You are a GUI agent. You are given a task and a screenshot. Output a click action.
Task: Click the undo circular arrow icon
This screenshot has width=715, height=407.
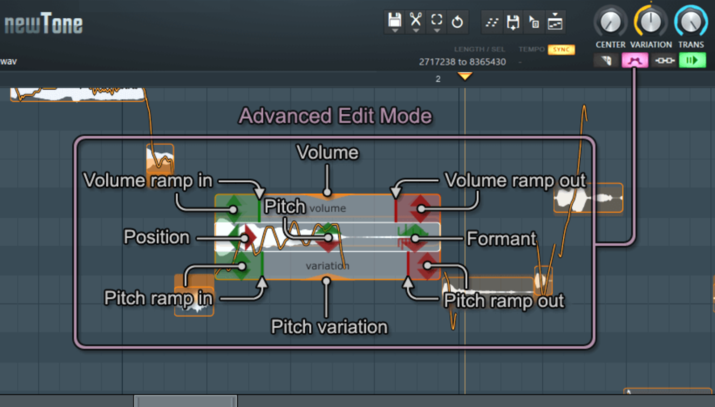pos(457,20)
